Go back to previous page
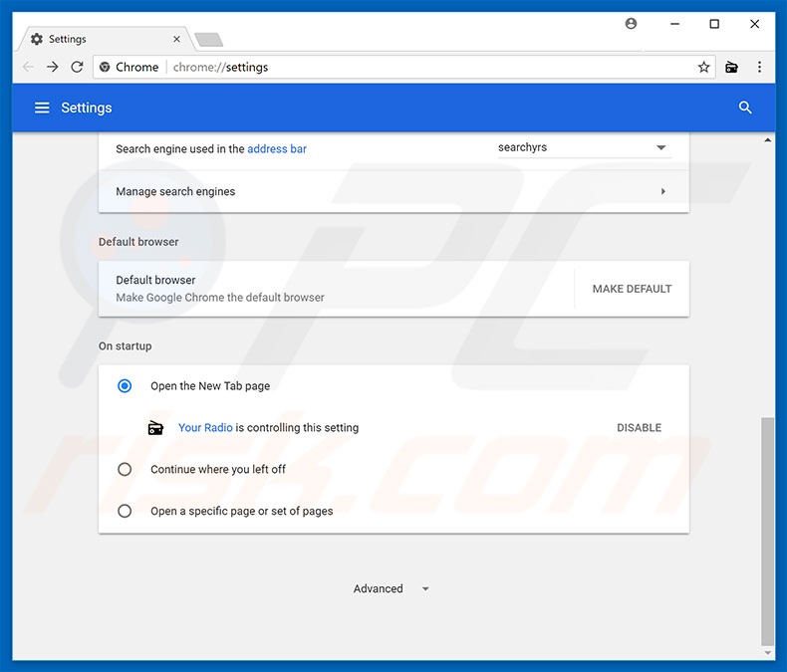This screenshot has width=787, height=672. click(x=28, y=68)
